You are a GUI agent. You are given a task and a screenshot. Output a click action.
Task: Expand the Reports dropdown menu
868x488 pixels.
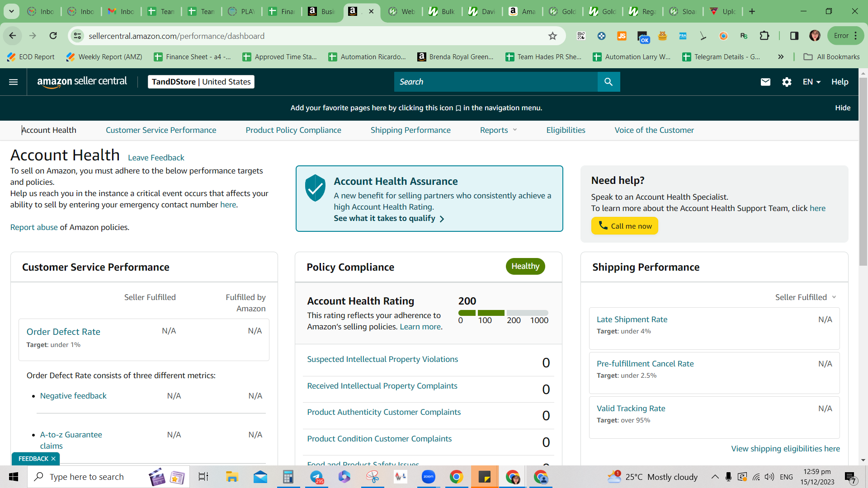coord(498,130)
